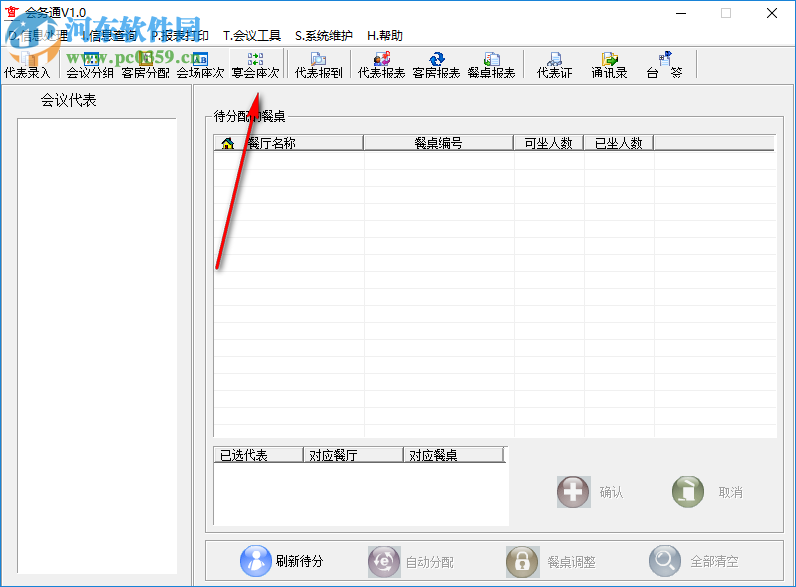Click the 确认 button label
This screenshot has width=796, height=587.
coord(611,492)
